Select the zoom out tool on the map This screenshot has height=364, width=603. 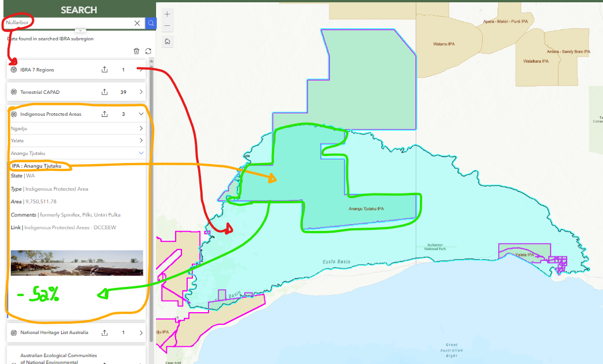[166, 26]
